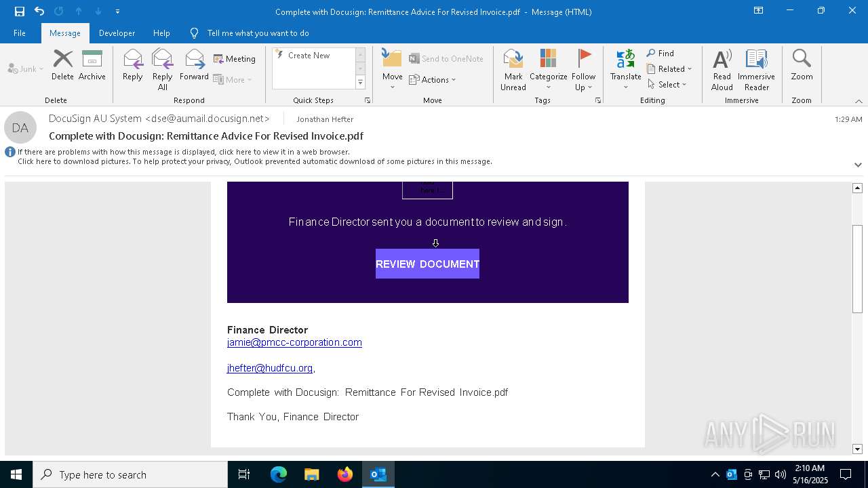Open Quick Steps dialog launcher
The width and height of the screenshot is (868, 488).
tap(368, 100)
